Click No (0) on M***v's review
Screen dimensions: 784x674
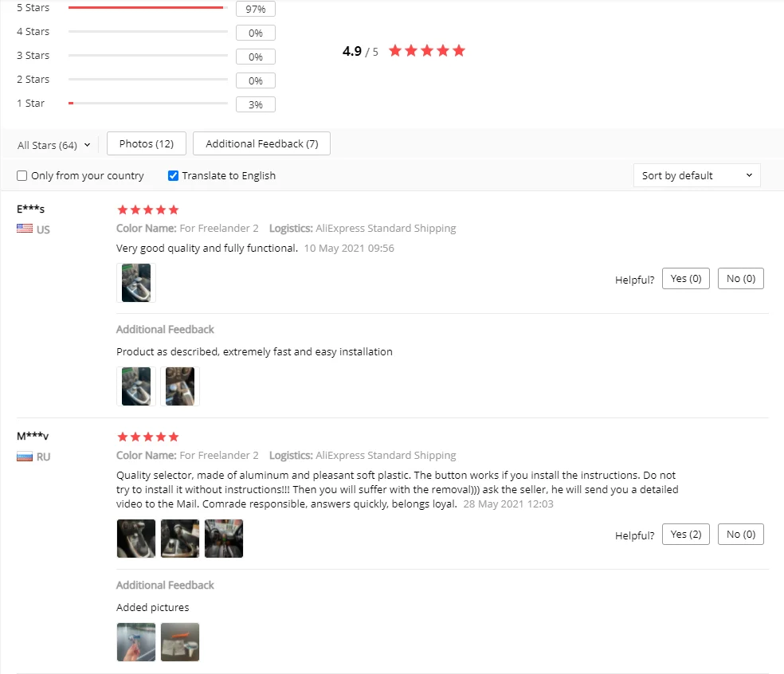pos(740,534)
